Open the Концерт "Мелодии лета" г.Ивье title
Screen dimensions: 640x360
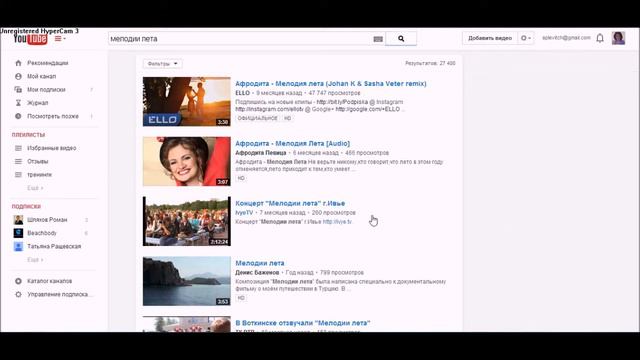290,203
